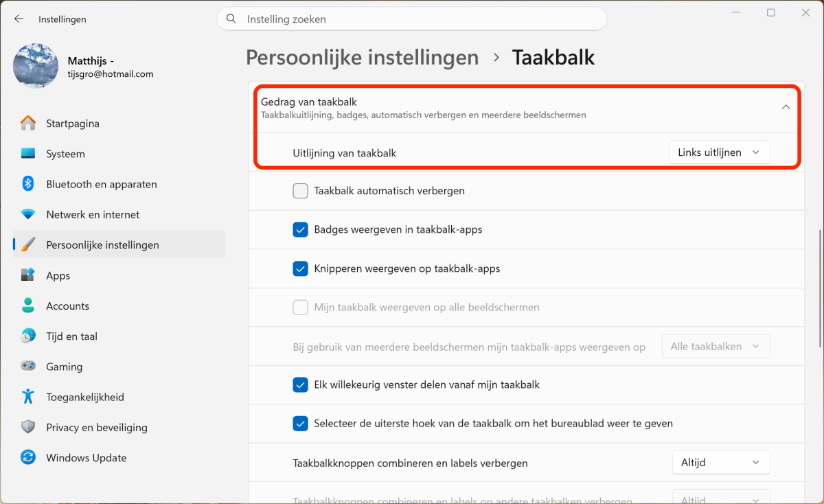
Task: Click the Instelling zoeken search field
Action: coord(412,19)
